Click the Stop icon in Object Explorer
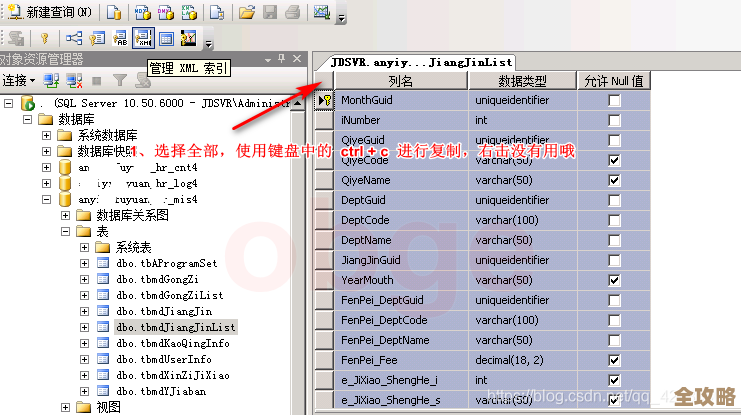The image size is (741, 415). pyautogui.click(x=96, y=81)
